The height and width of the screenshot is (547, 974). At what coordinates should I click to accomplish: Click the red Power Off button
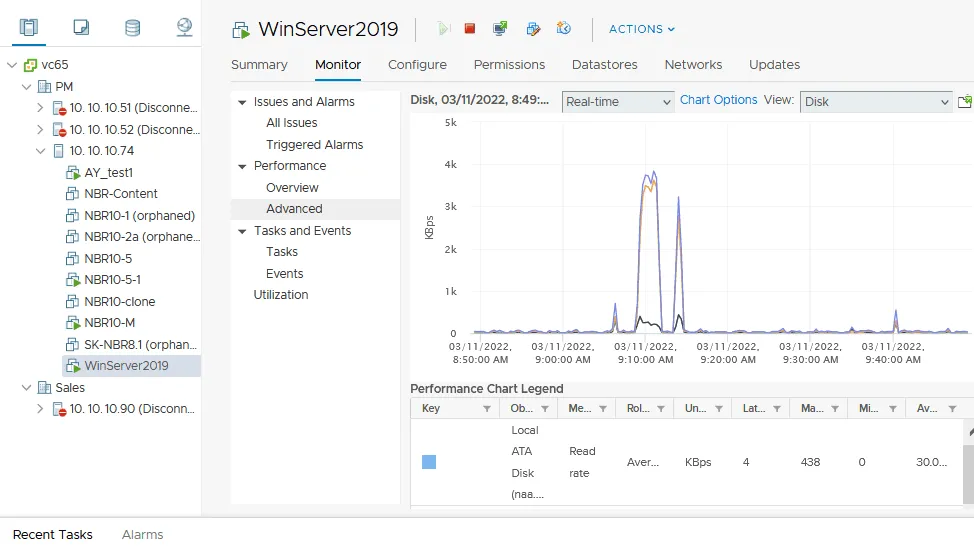pos(470,29)
